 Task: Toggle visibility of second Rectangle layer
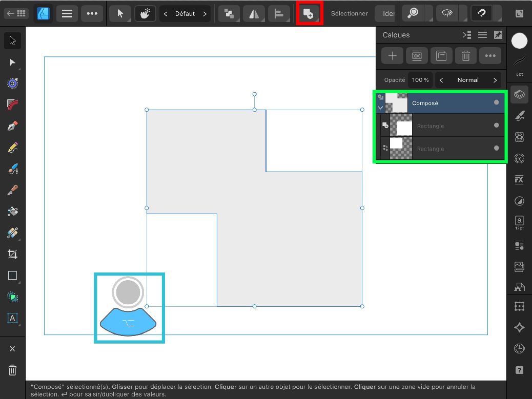tap(496, 148)
